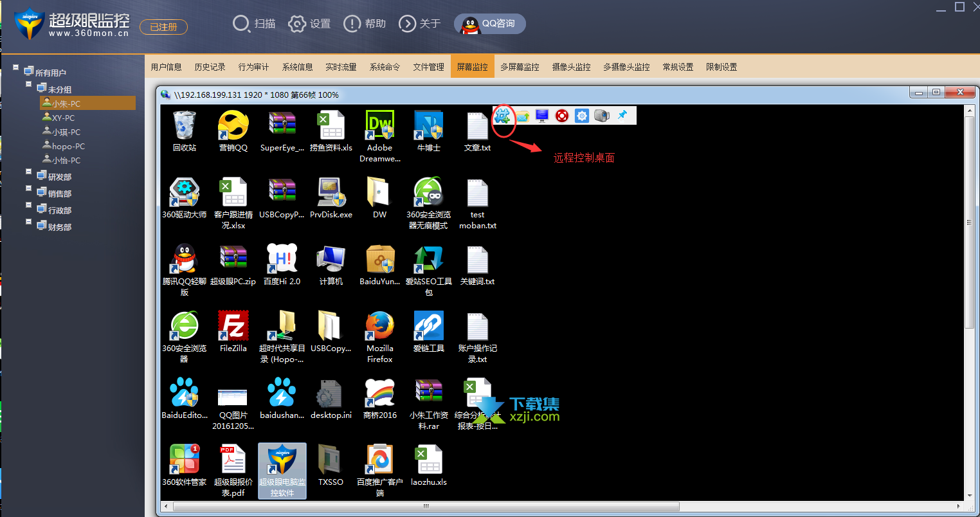
Task: Open the 多摄像头监控 tab
Action: pyautogui.click(x=626, y=67)
